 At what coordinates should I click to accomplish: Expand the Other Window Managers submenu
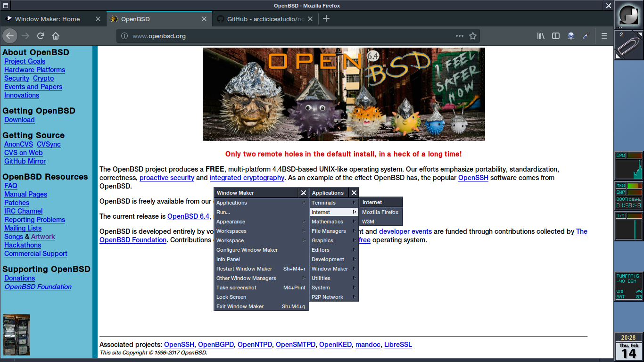coord(261,278)
